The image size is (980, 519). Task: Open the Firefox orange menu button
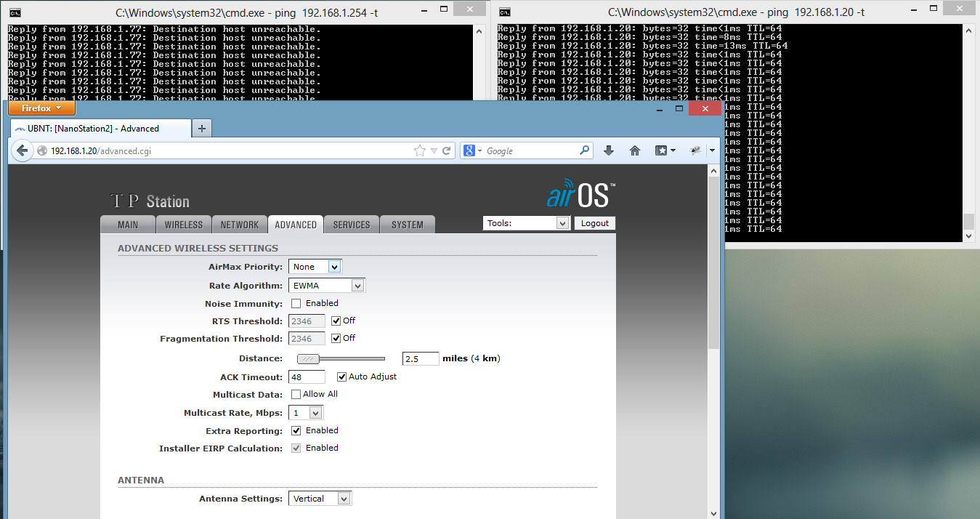pyautogui.click(x=41, y=108)
